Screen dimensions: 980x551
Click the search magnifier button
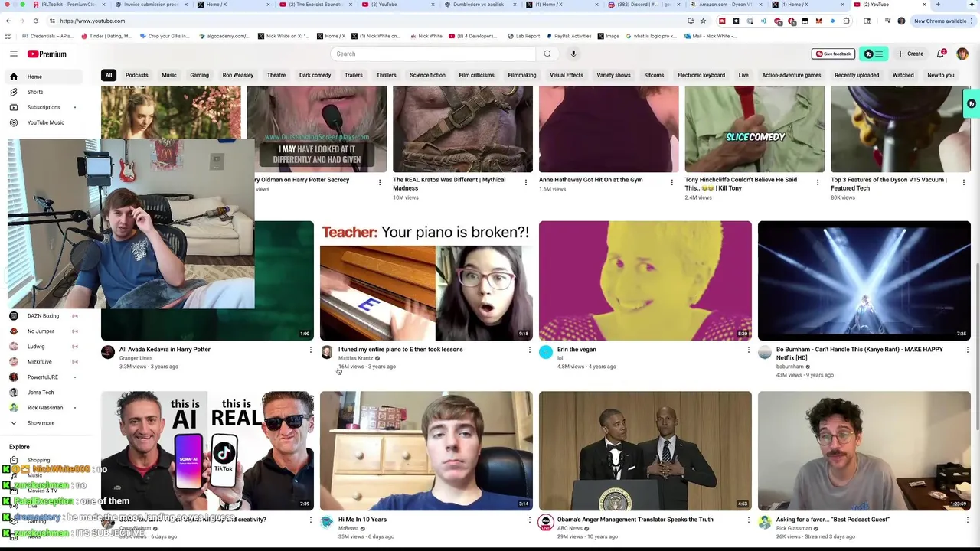pyautogui.click(x=547, y=54)
